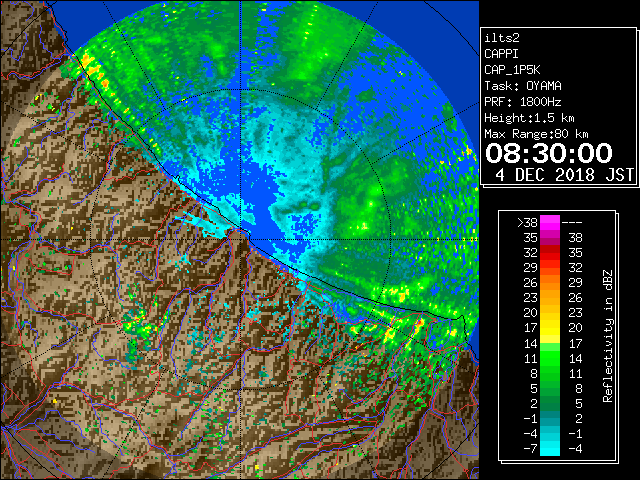Click the red 32 dBZ legend swatch
Image resolution: width=640 pixels, height=480 pixels.
(x=550, y=253)
